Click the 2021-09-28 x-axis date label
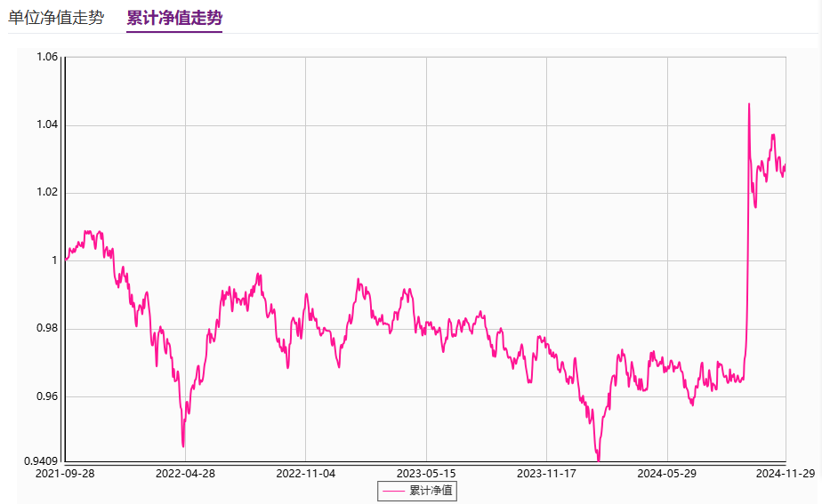822x504 pixels. [65, 474]
